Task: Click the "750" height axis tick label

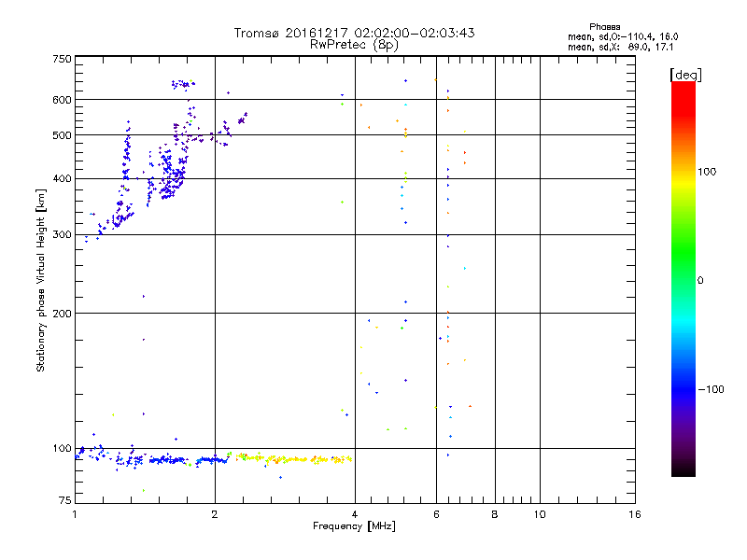Action: click(62, 59)
